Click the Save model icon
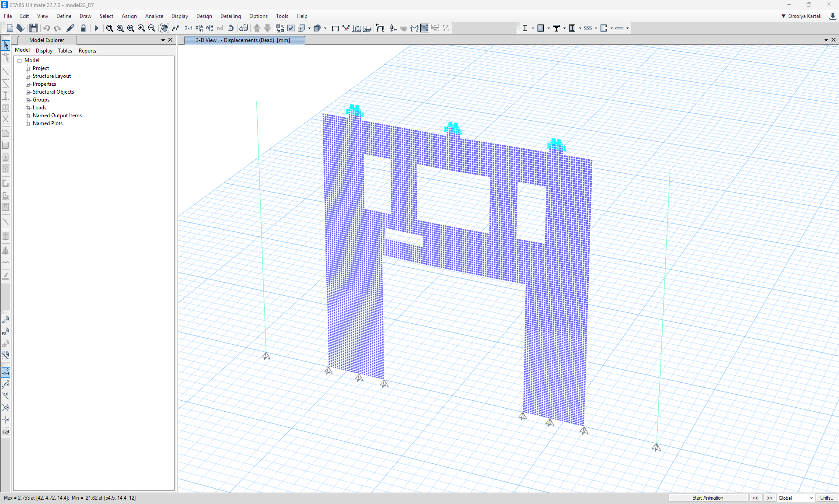This screenshot has height=504, width=839. pyautogui.click(x=34, y=28)
